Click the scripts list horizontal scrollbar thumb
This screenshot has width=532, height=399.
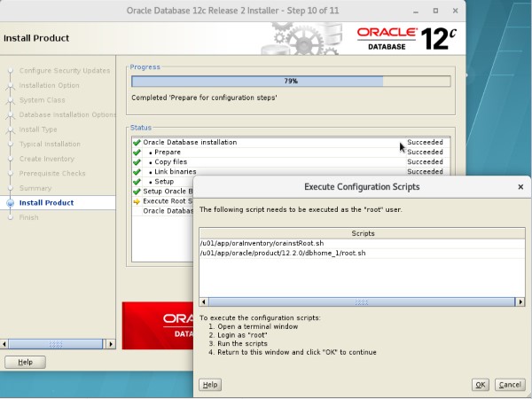click(x=362, y=301)
